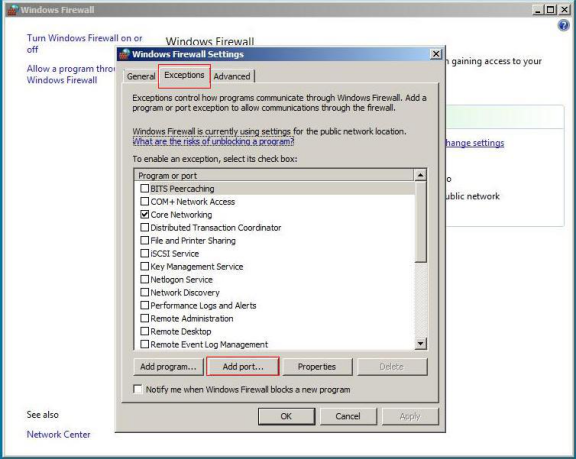
Task: Click the exceptions list scroll up arrow
Action: click(420, 175)
